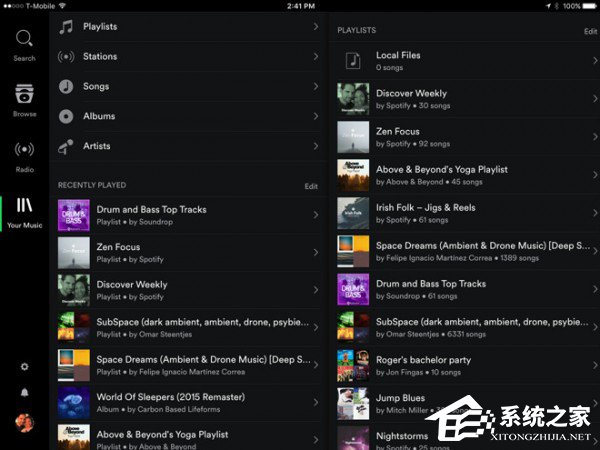Image resolution: width=600 pixels, height=450 pixels.
Task: Select "SubSpace" title in Recently Played
Action: [x=203, y=322]
